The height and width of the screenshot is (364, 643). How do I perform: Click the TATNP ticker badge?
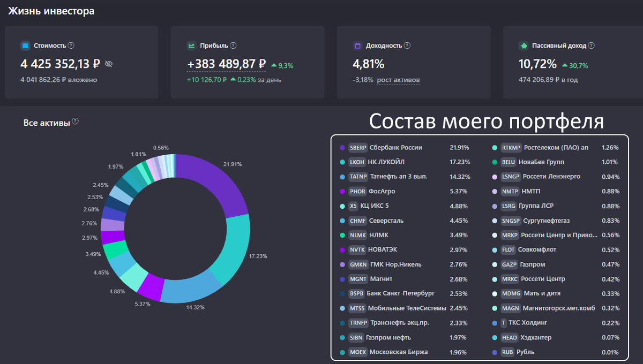(x=358, y=177)
